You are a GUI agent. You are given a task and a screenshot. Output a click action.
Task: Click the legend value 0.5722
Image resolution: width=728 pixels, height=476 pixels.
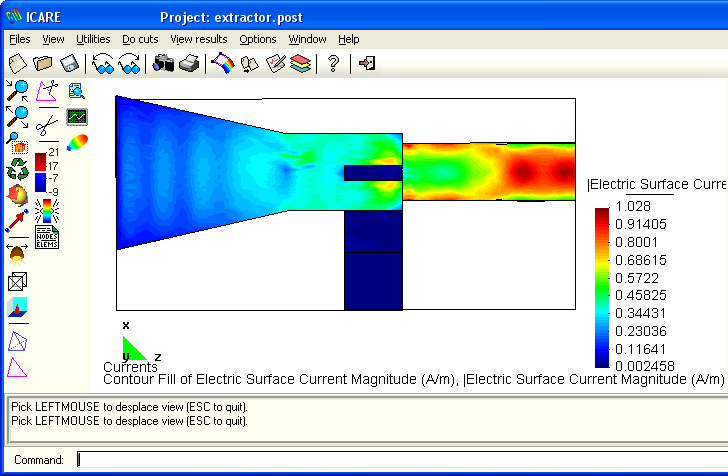click(637, 278)
